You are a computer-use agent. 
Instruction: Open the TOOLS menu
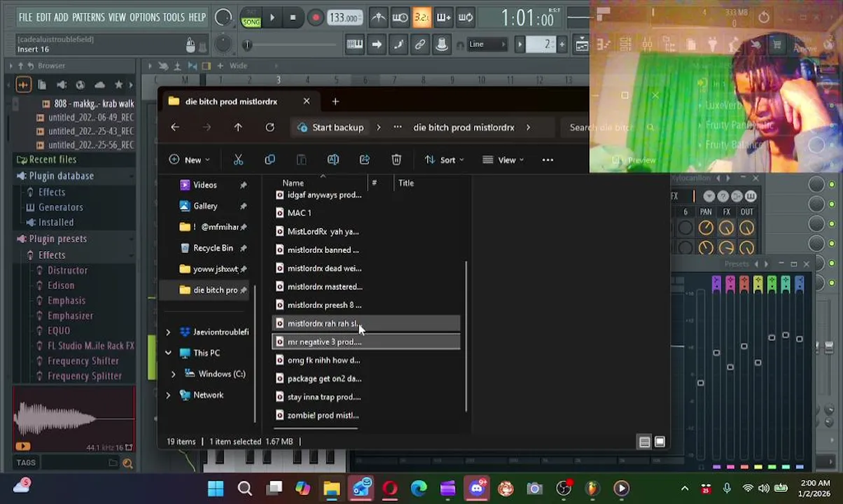(174, 17)
